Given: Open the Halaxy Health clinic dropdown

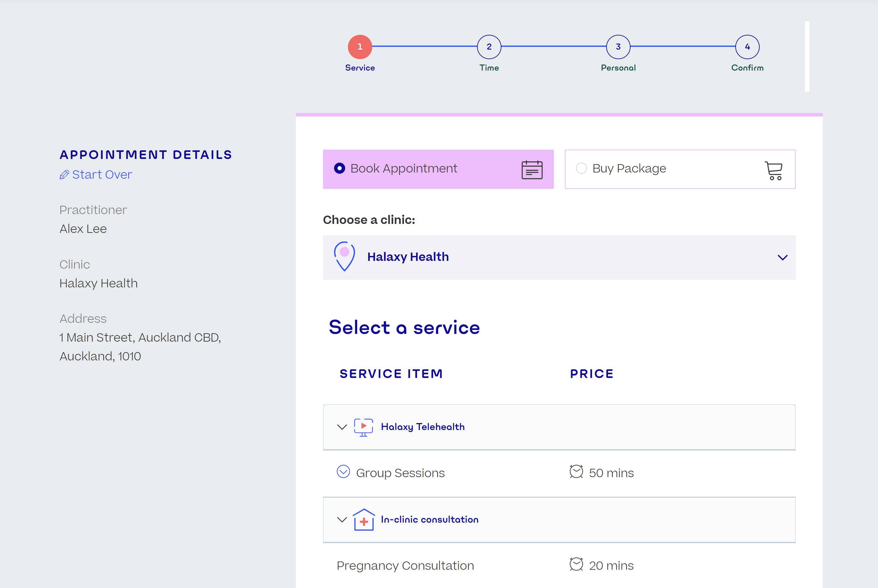Looking at the screenshot, I should (x=559, y=257).
